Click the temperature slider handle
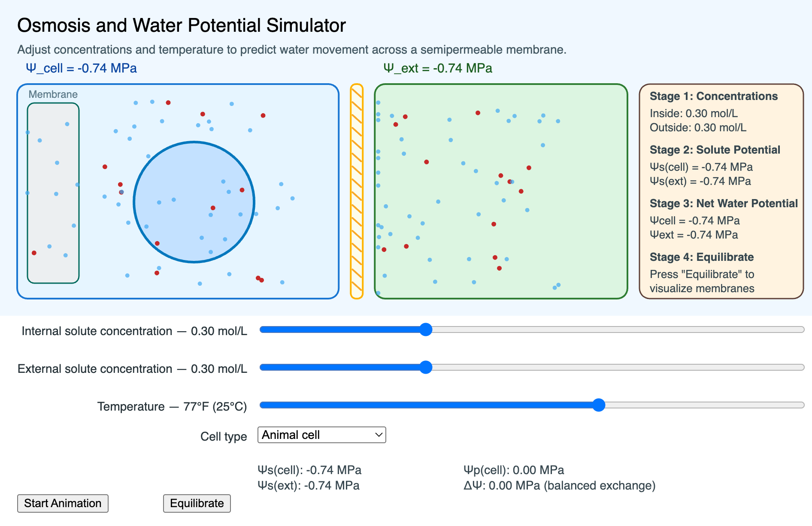The image size is (812, 526). pos(598,405)
